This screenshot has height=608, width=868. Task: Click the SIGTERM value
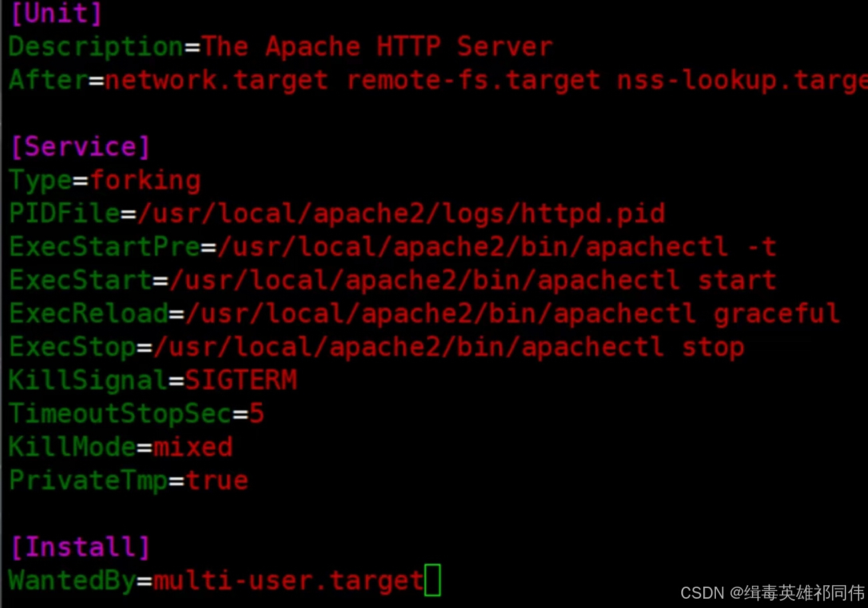241,380
